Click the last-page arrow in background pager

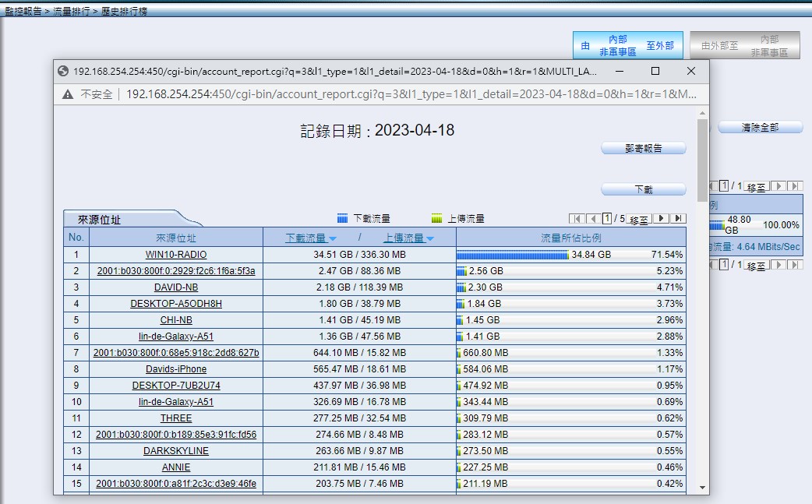pos(794,186)
